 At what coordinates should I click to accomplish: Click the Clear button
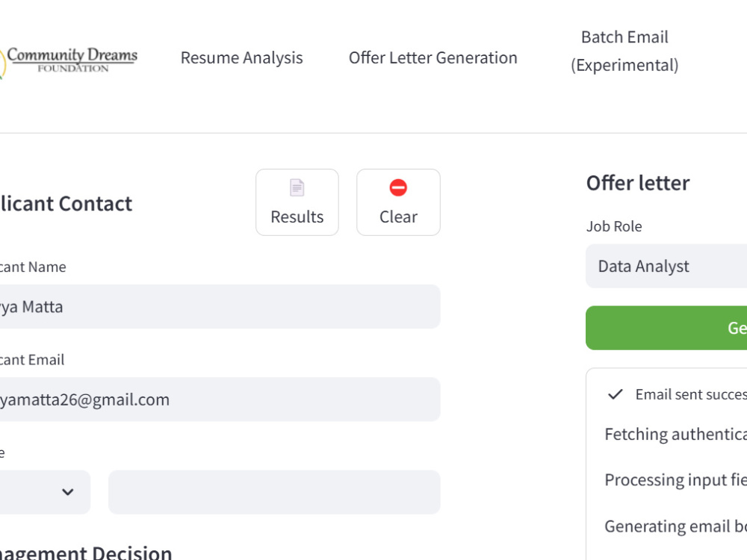coord(398,202)
